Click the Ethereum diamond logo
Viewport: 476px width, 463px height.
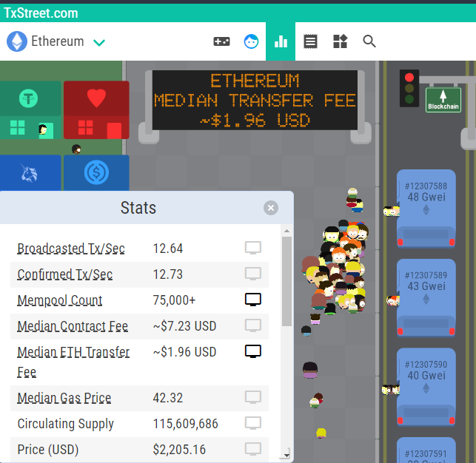click(17, 41)
